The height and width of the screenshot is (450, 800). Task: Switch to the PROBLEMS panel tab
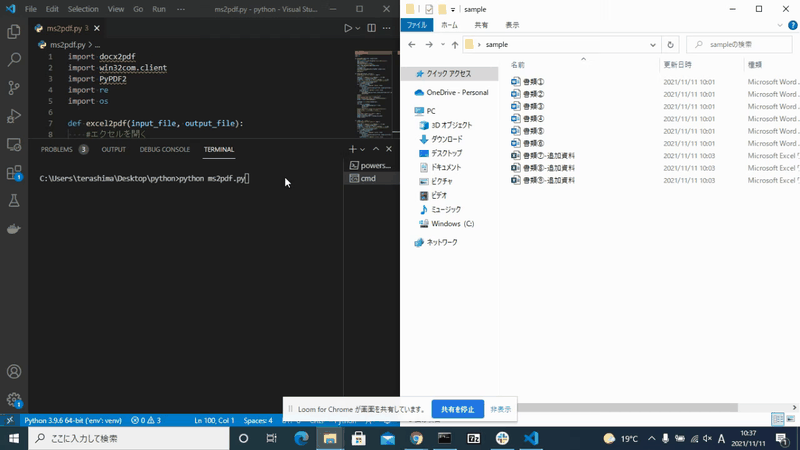pyautogui.click(x=64, y=149)
